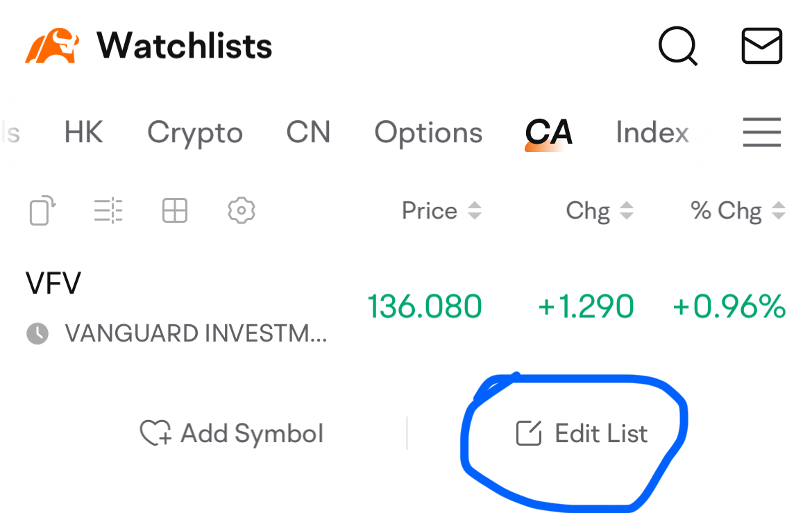The image size is (812, 513).
Task: Open the VFV stock row
Action: tap(406, 307)
